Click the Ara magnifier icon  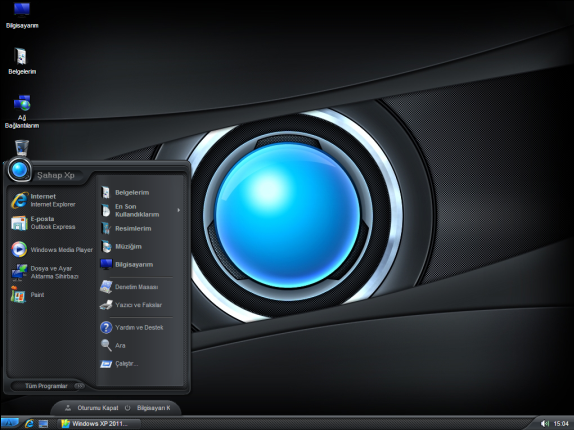click(x=106, y=345)
